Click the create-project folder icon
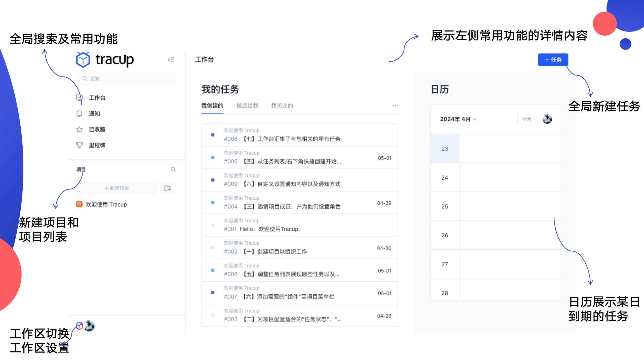This screenshot has width=644, height=362. pos(168,188)
